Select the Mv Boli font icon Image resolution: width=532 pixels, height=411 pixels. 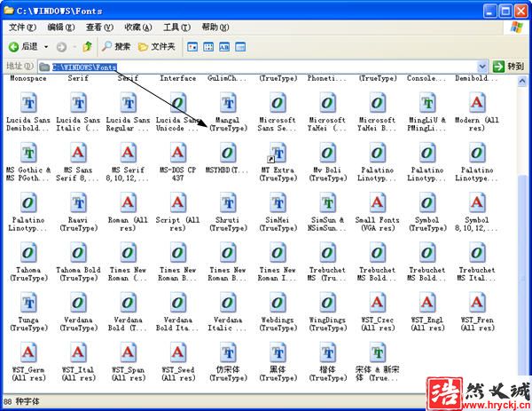pyautogui.click(x=327, y=153)
